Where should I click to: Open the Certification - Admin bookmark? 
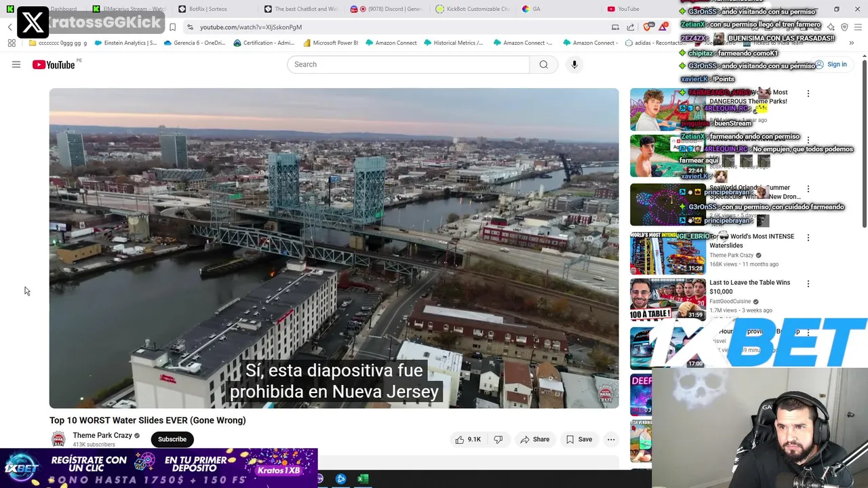point(264,43)
